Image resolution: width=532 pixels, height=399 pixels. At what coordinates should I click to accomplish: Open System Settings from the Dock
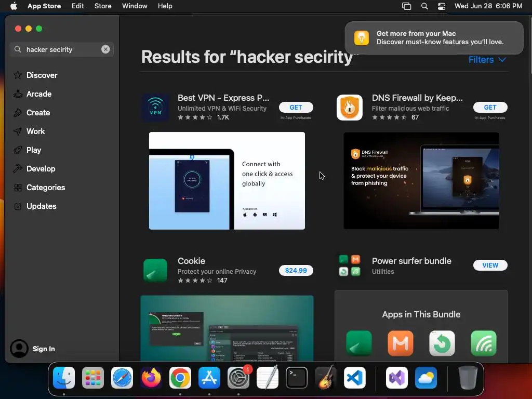(238, 378)
